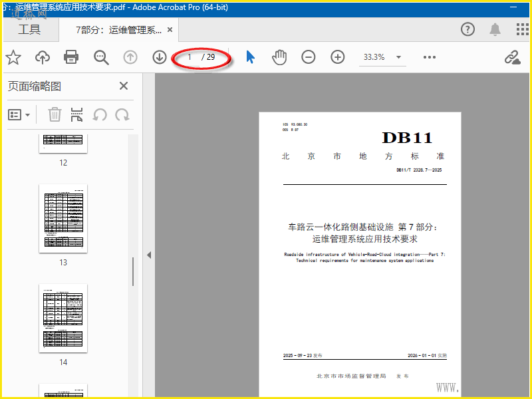This screenshot has width=532, height=399.
Task: Click the 2025-09-23 发布 date text
Action: pos(303,355)
